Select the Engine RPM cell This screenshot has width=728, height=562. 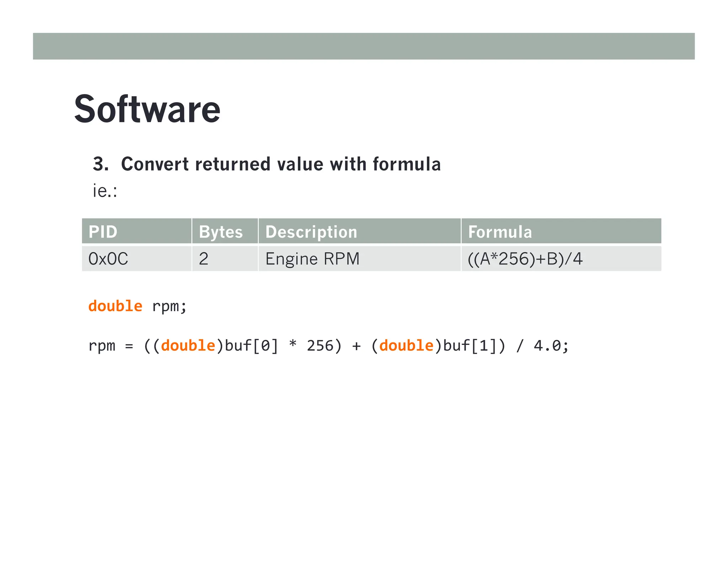point(312,259)
